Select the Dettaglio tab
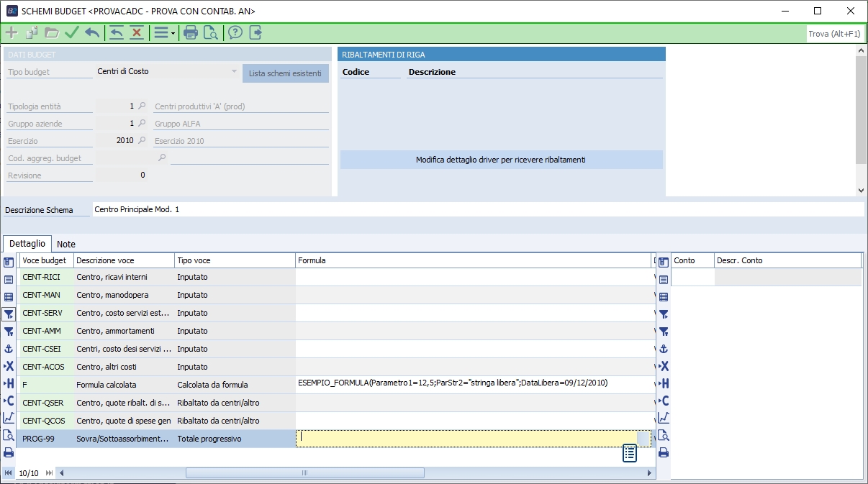Viewport: 868px width, 484px height. [27, 244]
